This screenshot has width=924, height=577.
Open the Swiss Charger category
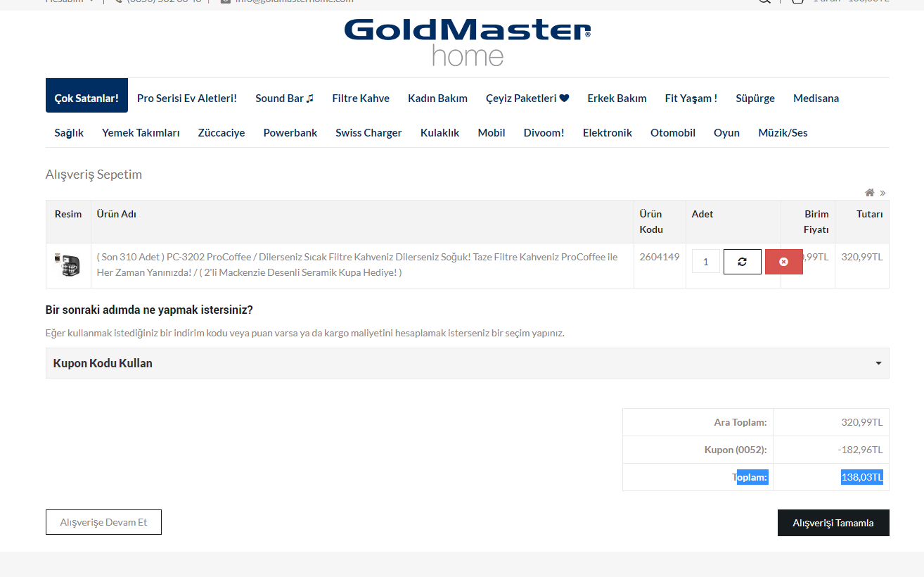point(368,132)
